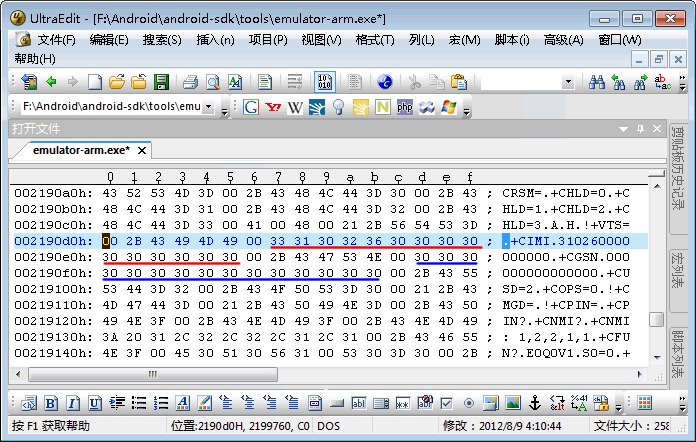Open the open-files panel dropdown arrow
696x442 pixels.
(622, 129)
